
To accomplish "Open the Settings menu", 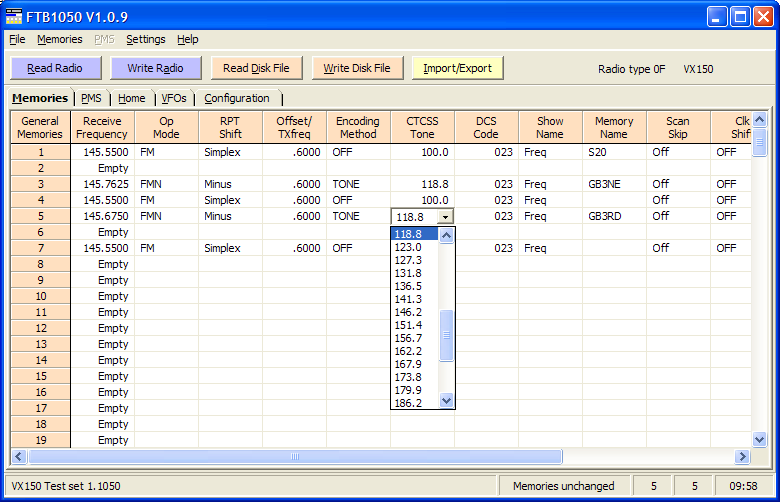I will tap(146, 39).
